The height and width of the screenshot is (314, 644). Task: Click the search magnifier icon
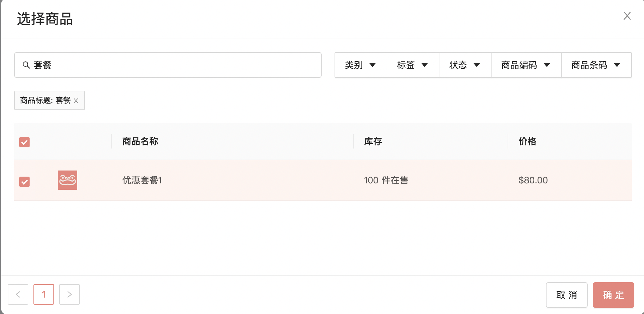(x=26, y=65)
